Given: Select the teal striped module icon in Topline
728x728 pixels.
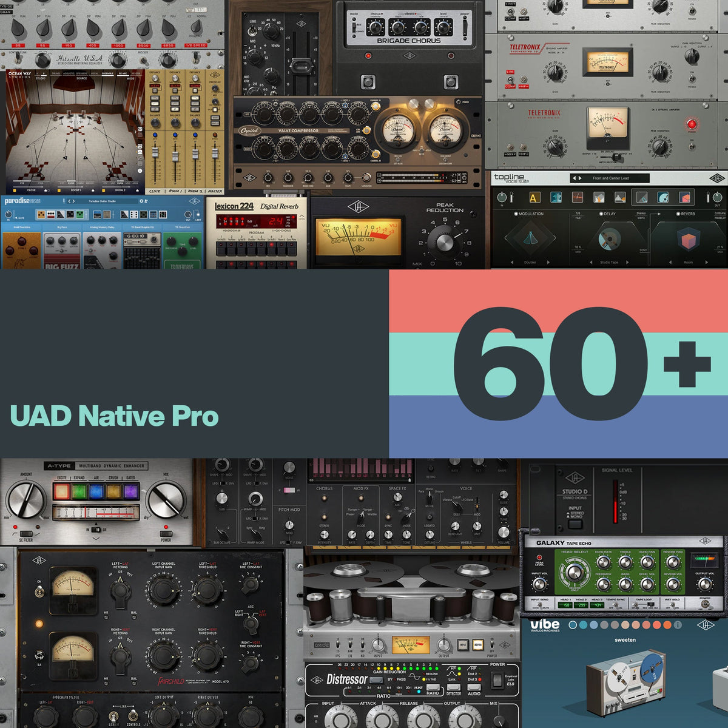Looking at the screenshot, I should tap(555, 197).
